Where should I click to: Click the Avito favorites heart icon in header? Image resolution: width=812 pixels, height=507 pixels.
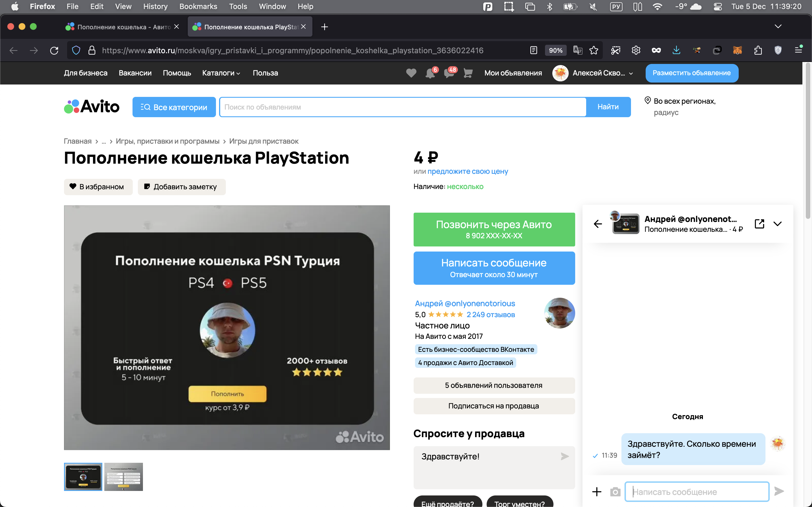(411, 73)
